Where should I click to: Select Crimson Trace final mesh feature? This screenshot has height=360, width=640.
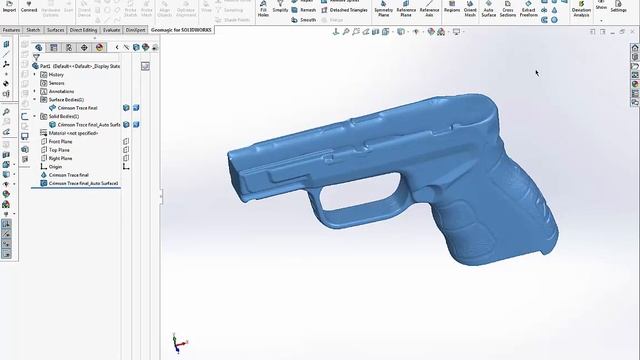pyautogui.click(x=64, y=175)
